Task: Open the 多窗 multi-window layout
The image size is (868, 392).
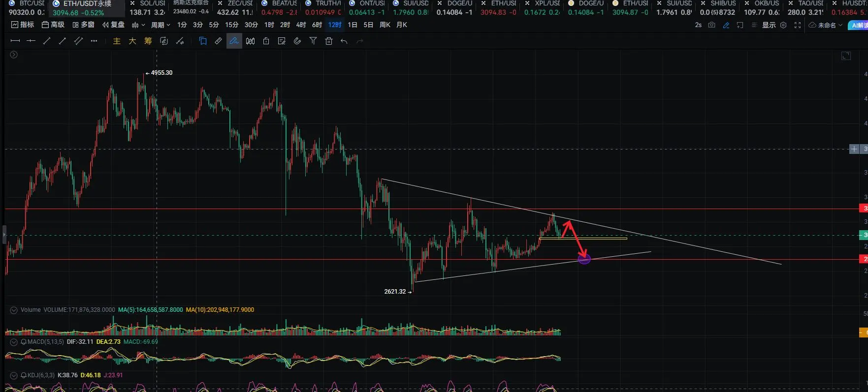Action: [x=83, y=25]
